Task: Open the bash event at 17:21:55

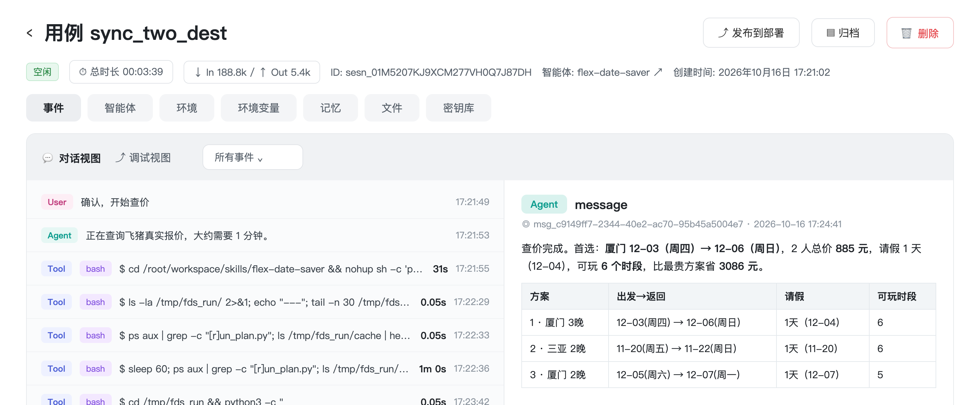Action: [265, 269]
